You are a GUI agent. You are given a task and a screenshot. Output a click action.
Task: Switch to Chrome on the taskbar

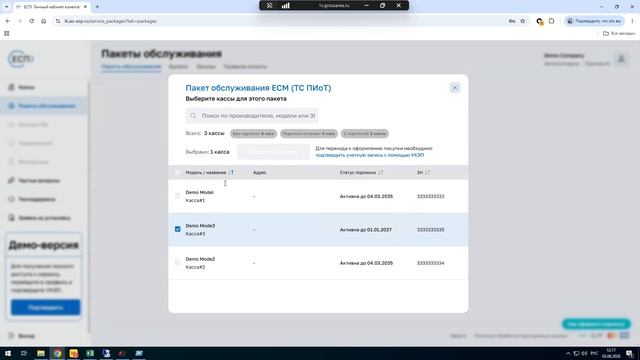pos(57,353)
